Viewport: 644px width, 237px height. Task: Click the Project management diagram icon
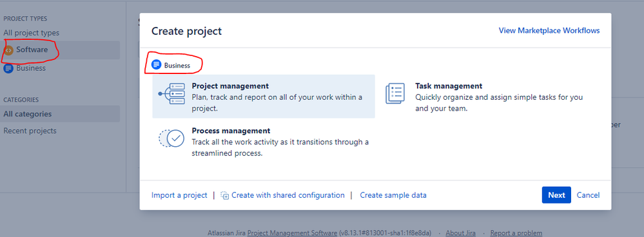point(171,94)
